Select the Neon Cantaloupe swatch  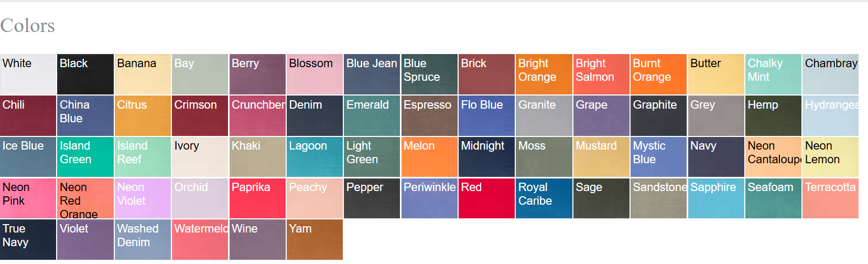[x=773, y=156]
